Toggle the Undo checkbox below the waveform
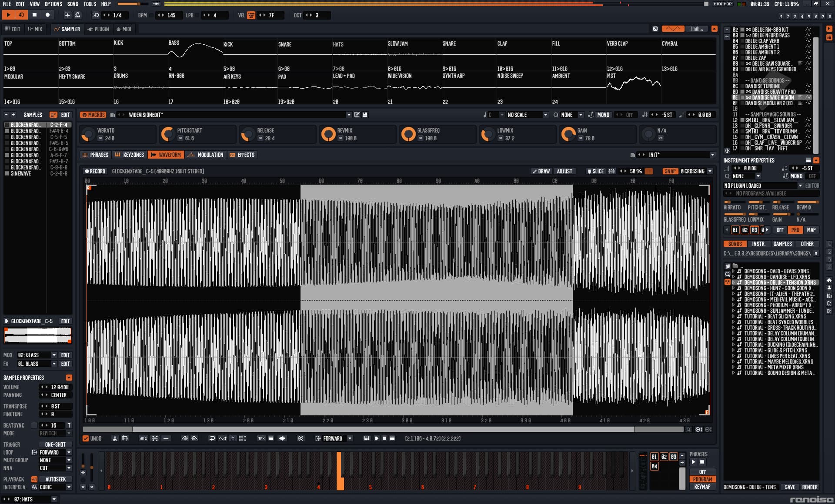The height and width of the screenshot is (504, 835). (x=86, y=438)
